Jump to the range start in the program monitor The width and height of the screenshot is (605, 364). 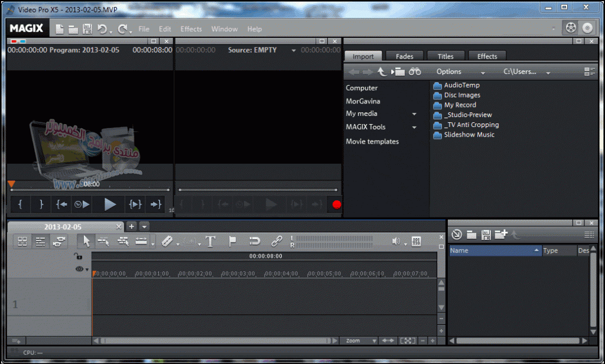pyautogui.click(x=61, y=204)
